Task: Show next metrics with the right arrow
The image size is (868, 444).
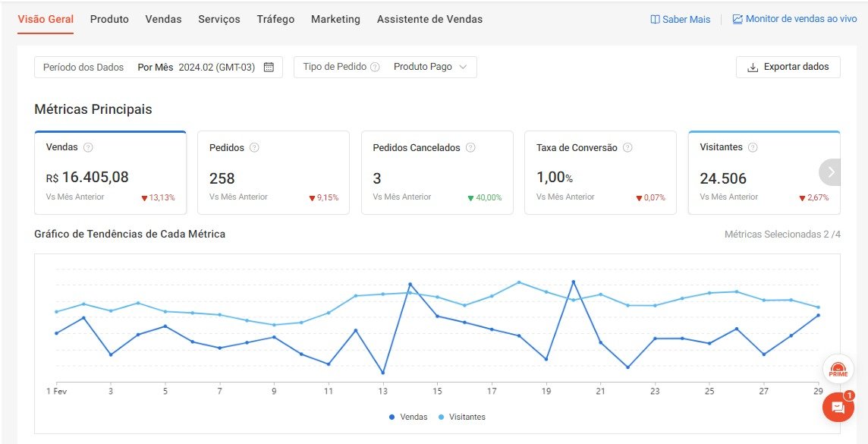Action: coord(830,172)
